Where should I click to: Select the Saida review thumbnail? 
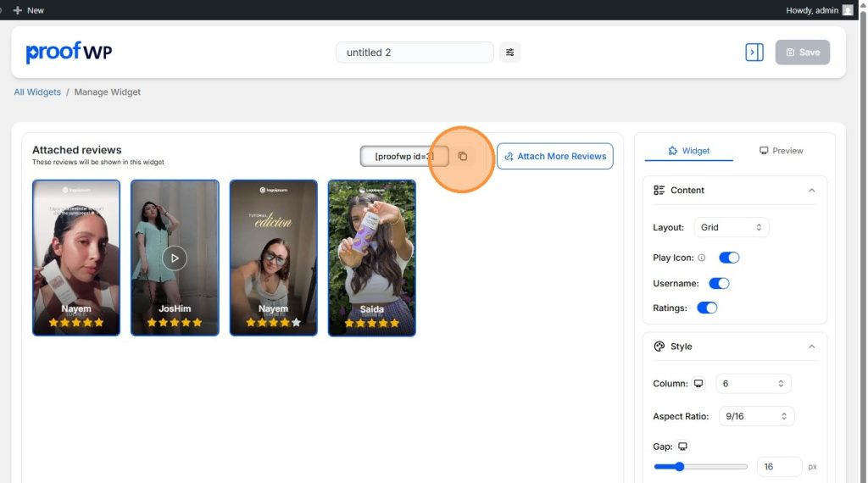(371, 258)
